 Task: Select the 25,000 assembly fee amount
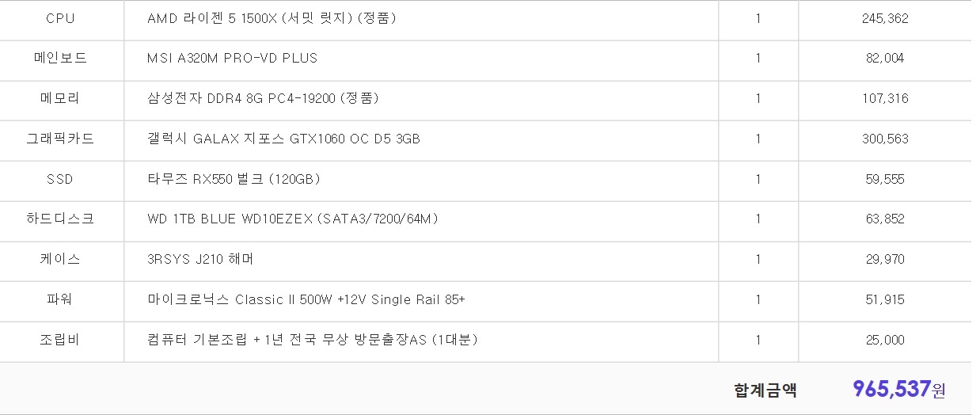pyautogui.click(x=885, y=340)
